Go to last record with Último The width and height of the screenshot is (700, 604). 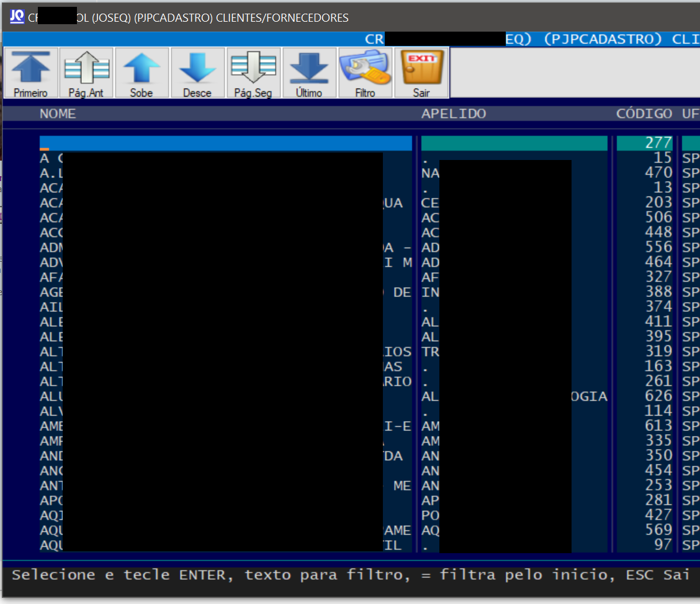pyautogui.click(x=310, y=73)
